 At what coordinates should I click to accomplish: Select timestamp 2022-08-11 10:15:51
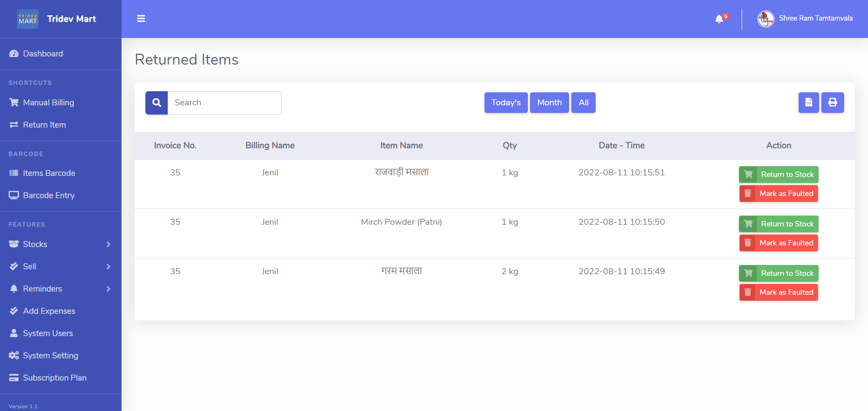622,173
